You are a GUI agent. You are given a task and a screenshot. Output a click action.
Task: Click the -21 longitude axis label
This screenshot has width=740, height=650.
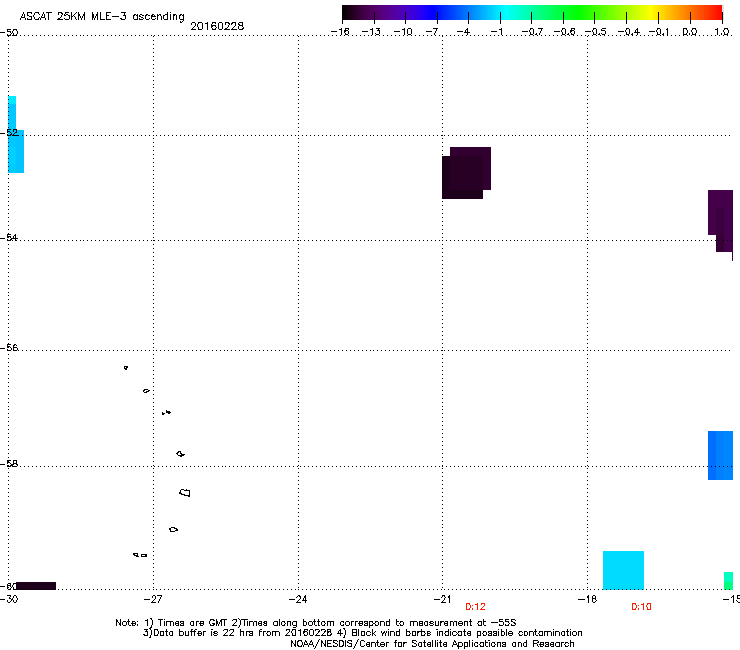pyautogui.click(x=442, y=599)
